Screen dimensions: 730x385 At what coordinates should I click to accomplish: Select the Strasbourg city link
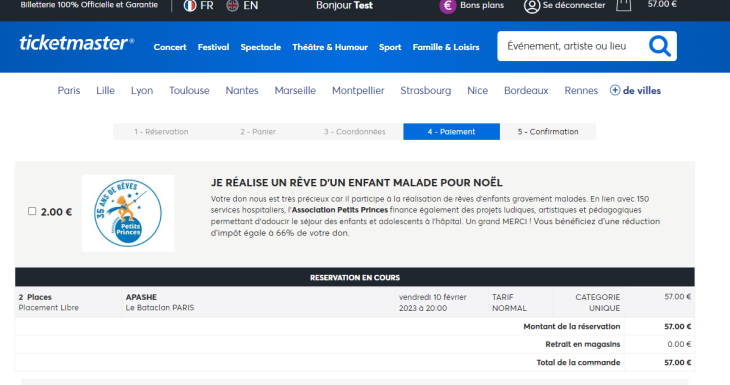click(x=426, y=90)
